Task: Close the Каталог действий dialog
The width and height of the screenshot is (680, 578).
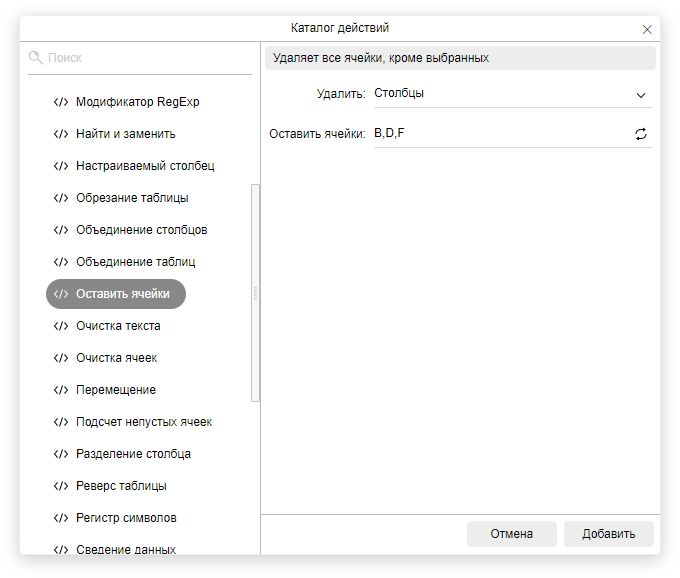Action: (647, 30)
